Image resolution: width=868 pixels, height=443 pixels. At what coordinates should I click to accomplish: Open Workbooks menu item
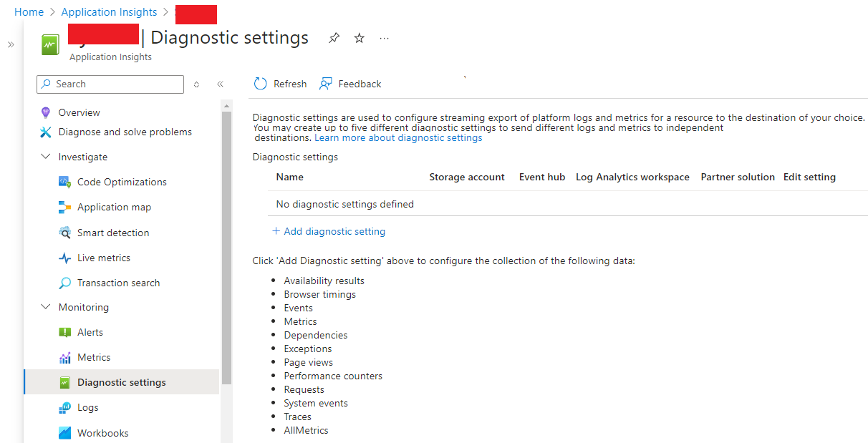(103, 433)
